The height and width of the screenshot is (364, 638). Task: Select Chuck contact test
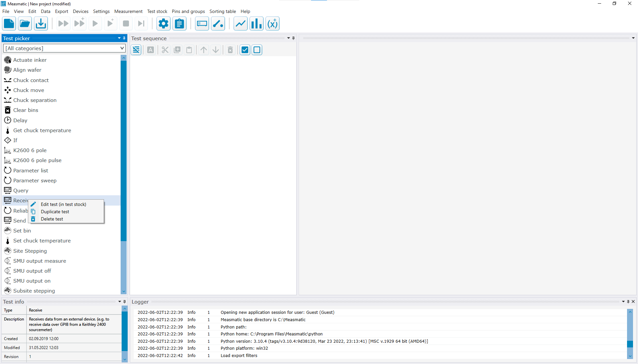pos(61,80)
